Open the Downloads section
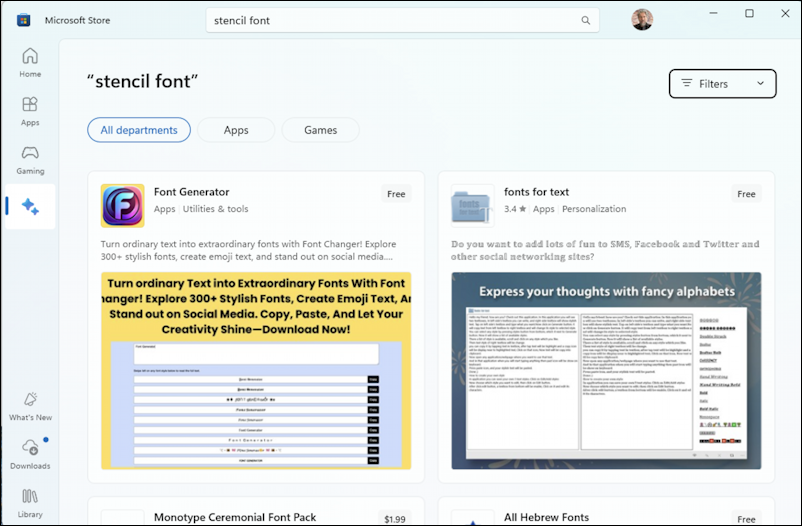The image size is (802, 526). [x=30, y=454]
